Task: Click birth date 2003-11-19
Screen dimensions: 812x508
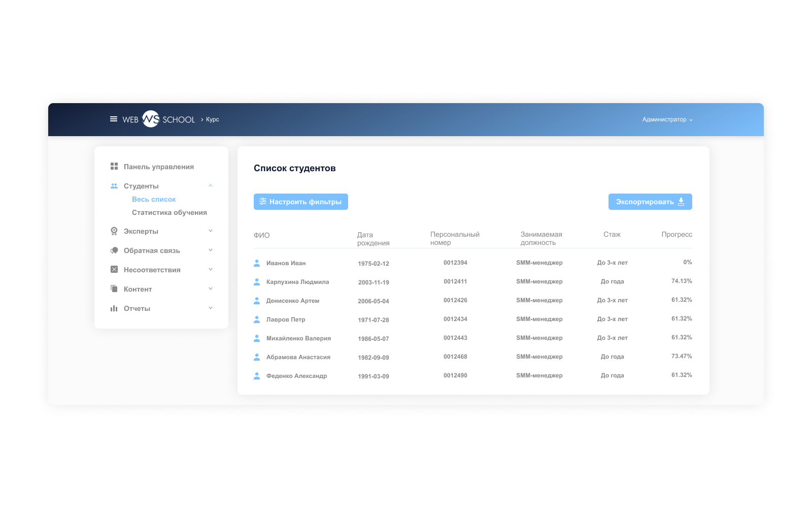Action: (374, 282)
